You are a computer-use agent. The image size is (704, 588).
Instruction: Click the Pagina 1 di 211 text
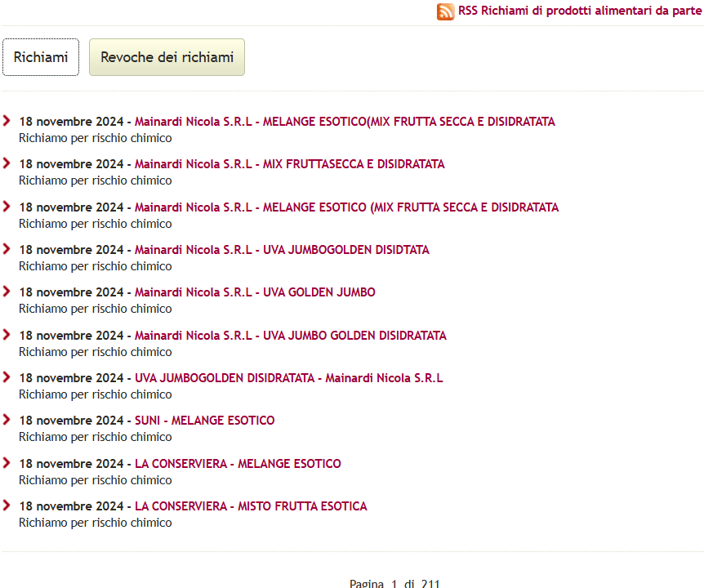pos(394,584)
